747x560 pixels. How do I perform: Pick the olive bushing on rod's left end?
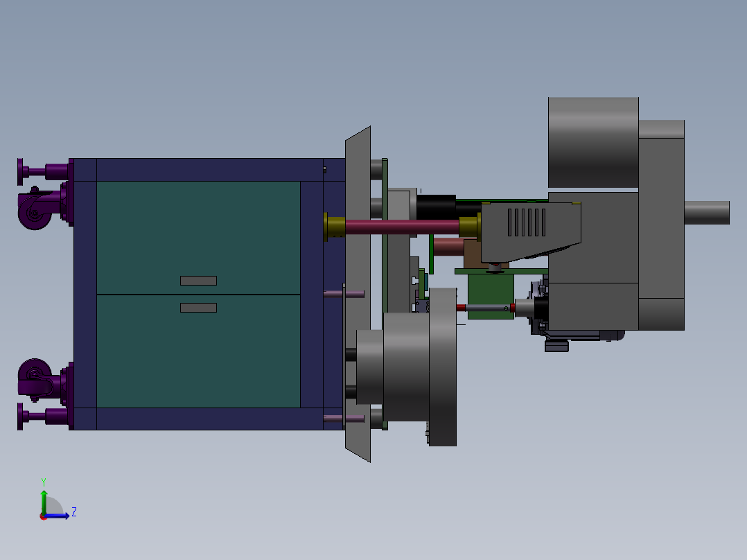(x=334, y=227)
